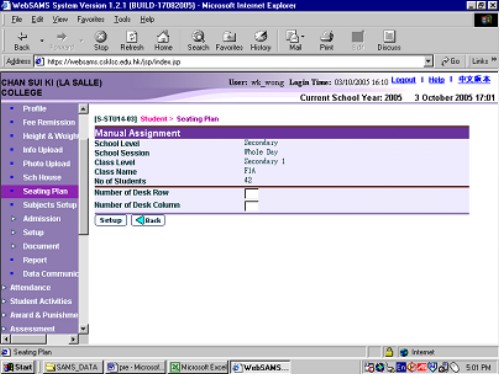The height and width of the screenshot is (375, 500).
Task: Click sidebar scroll down arrow
Action: coord(83,329)
